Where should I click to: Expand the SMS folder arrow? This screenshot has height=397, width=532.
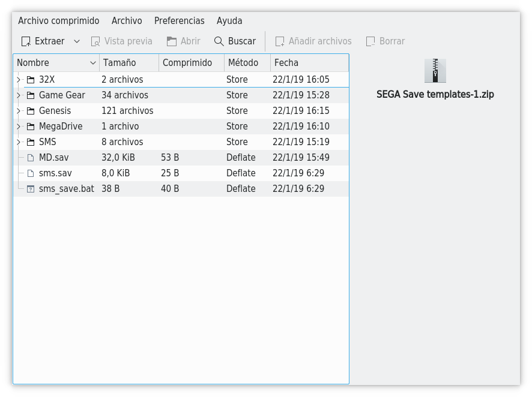(19, 142)
